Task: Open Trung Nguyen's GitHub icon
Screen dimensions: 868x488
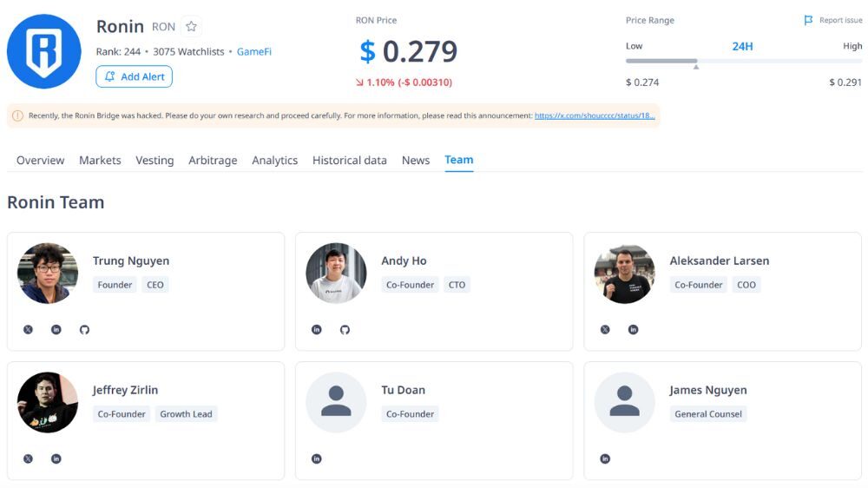Action: [84, 330]
